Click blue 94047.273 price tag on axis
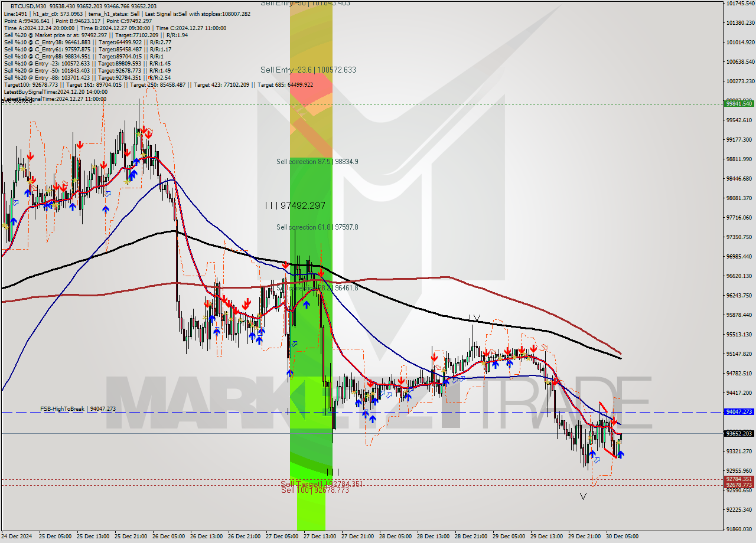The width and height of the screenshot is (756, 543). click(739, 412)
